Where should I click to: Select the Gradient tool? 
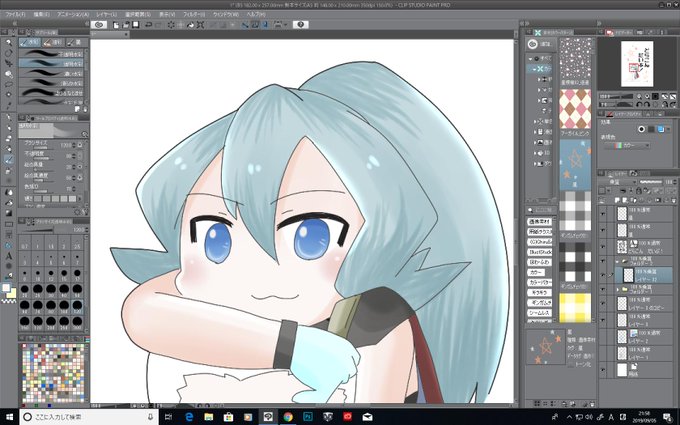tap(9, 213)
